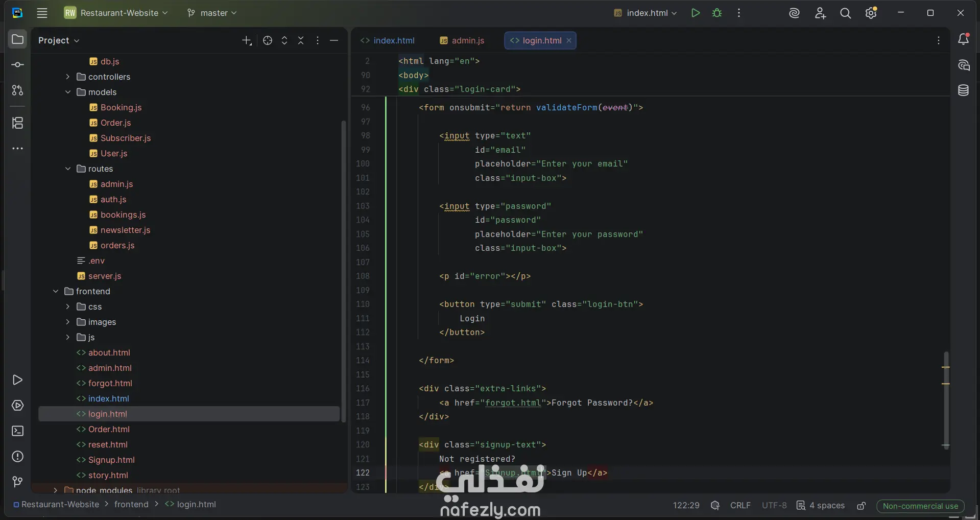
Task: Hide the Project panel
Action: (334, 40)
